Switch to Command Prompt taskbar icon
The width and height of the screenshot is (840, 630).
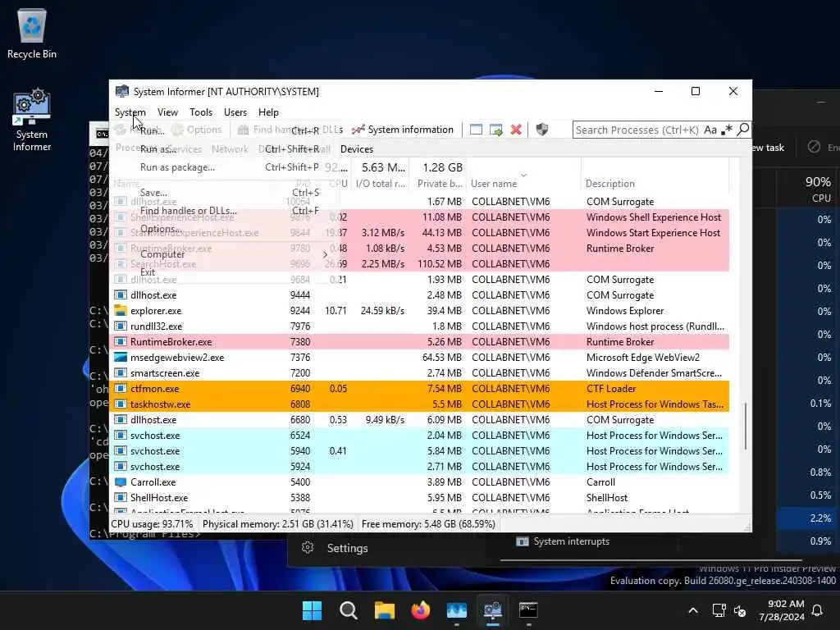pyautogui.click(x=528, y=610)
